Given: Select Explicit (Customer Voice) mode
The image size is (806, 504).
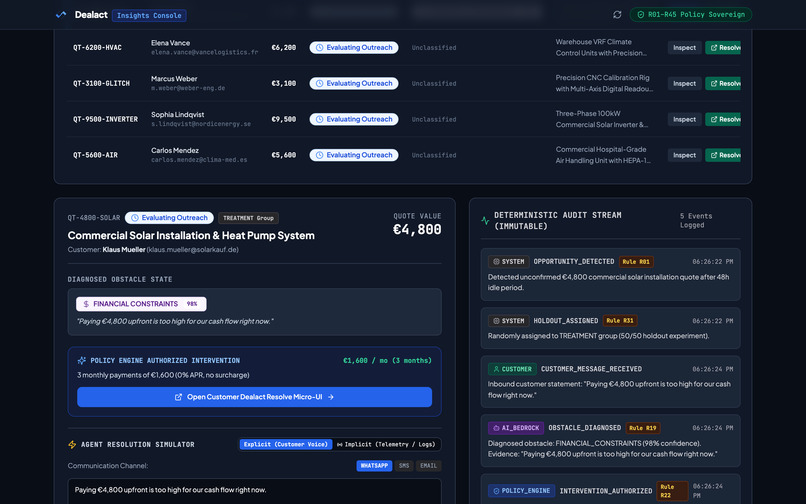Looking at the screenshot, I should (286, 444).
